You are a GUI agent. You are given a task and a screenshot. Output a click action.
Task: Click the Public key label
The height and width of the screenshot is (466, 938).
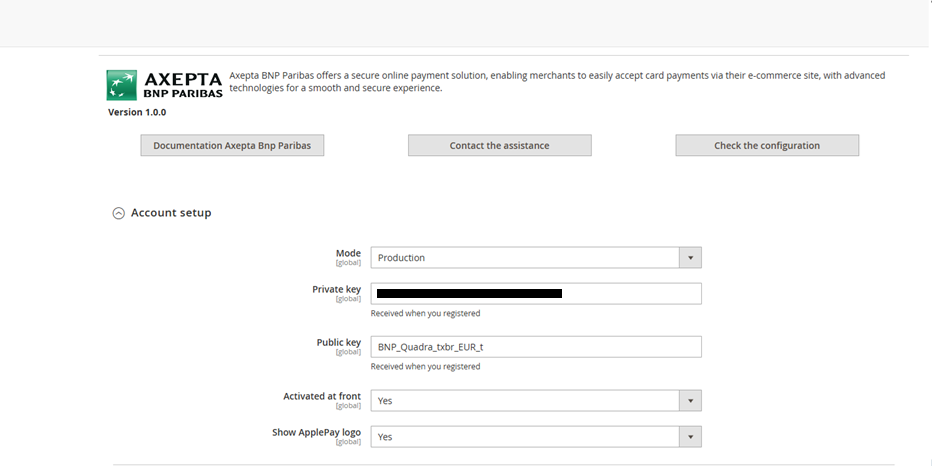tap(338, 343)
